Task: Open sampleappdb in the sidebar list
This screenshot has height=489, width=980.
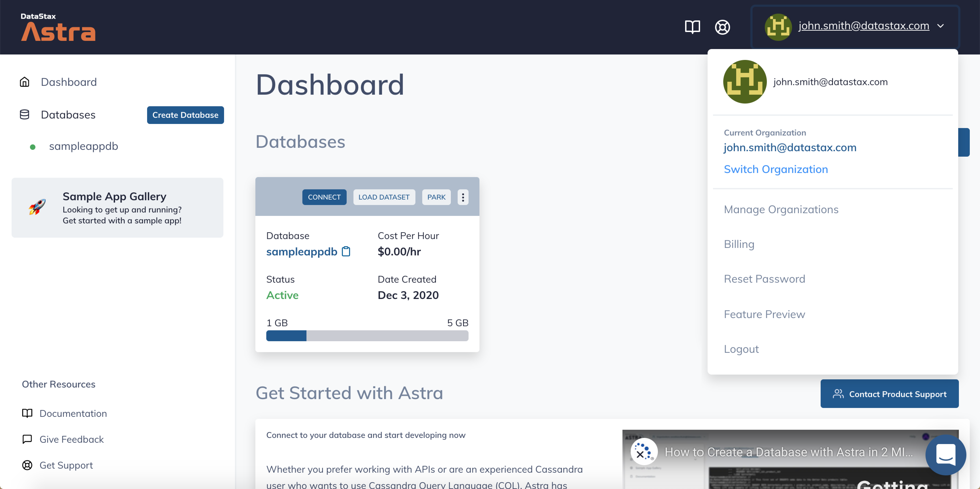Action: click(83, 146)
